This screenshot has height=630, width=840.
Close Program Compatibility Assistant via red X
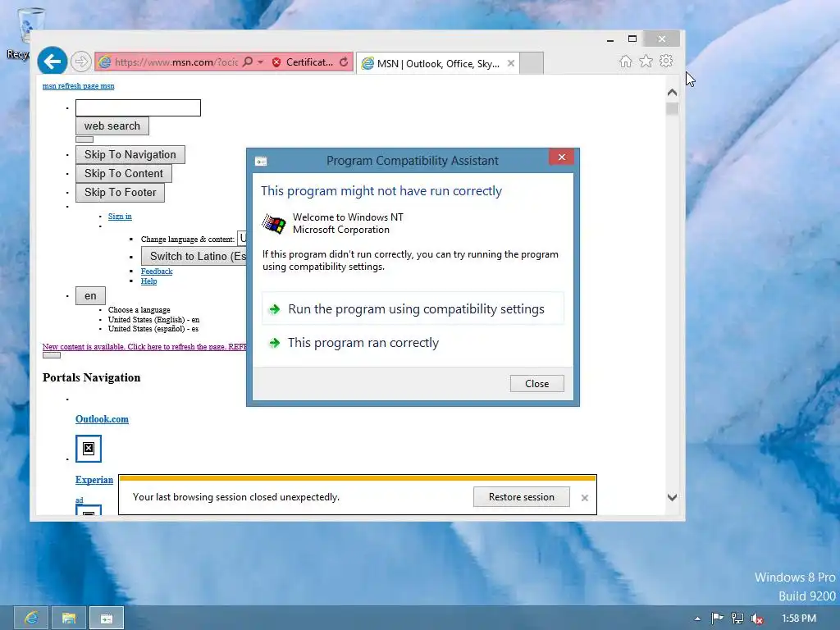click(561, 157)
